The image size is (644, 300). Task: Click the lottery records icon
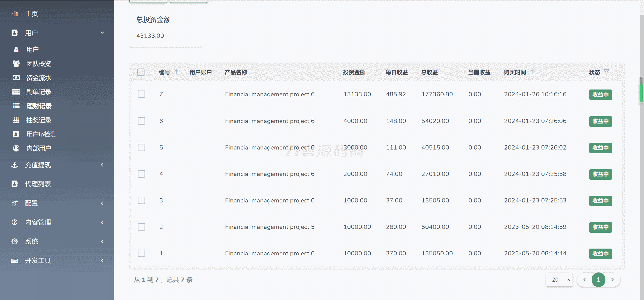tap(16, 120)
